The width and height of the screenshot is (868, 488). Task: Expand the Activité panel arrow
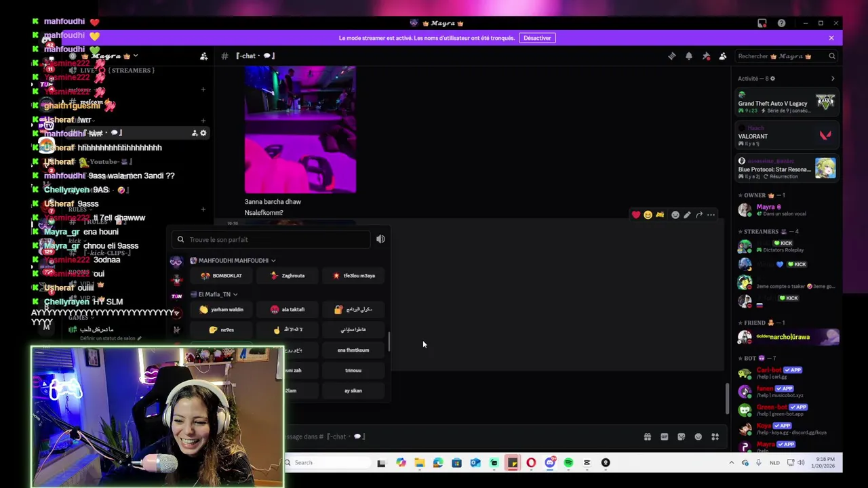tap(833, 79)
